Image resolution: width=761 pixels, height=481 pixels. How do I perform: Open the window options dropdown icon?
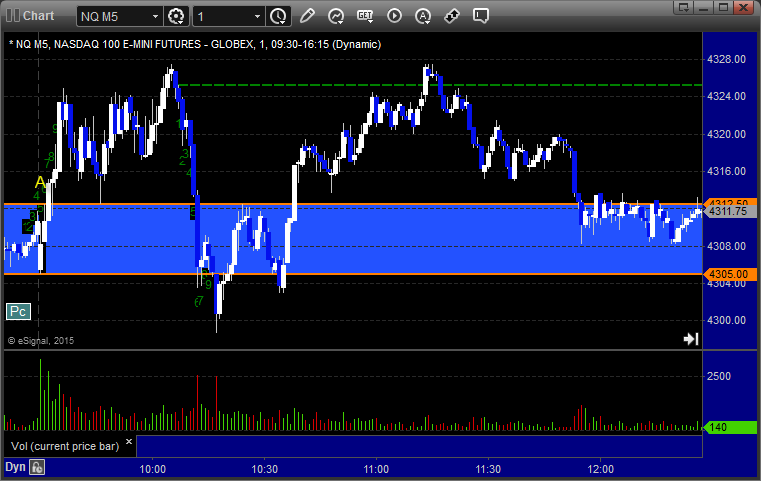point(684,7)
